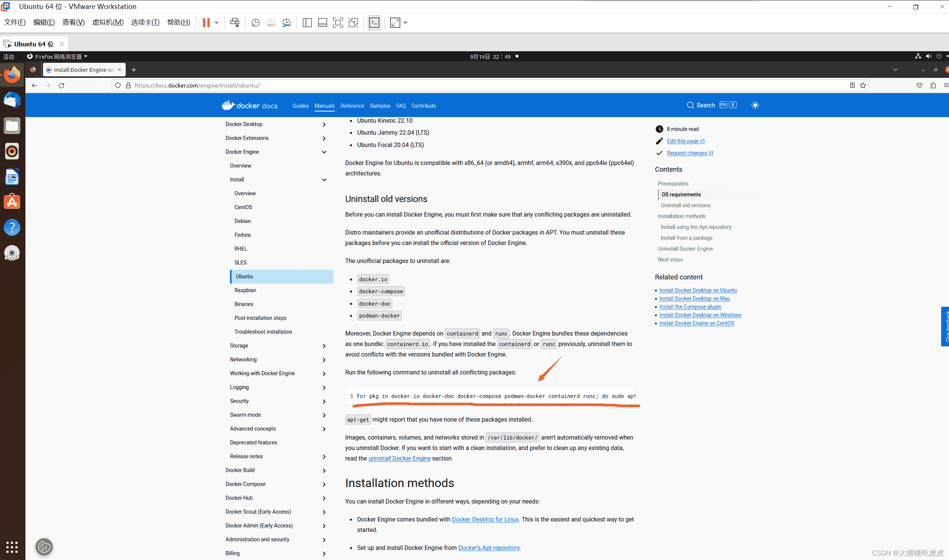Collapse the Docker Engine sidebar section
The height and width of the screenshot is (560, 949).
(324, 152)
